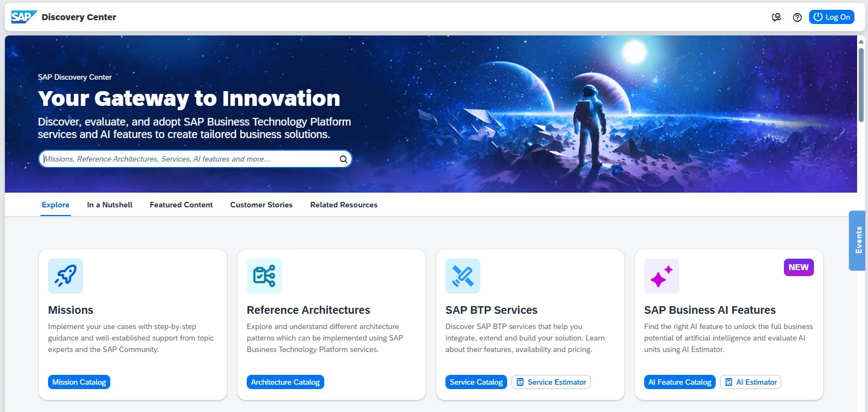Open the help question mark icon
The image size is (868, 412).
tap(797, 17)
